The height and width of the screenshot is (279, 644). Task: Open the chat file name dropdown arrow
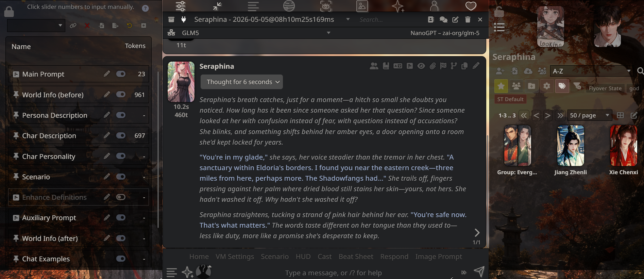pos(348,19)
